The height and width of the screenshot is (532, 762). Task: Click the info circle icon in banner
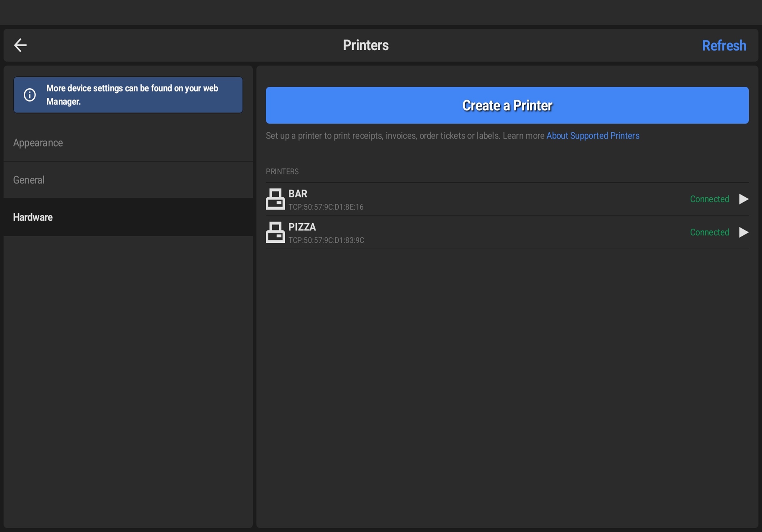(30, 95)
